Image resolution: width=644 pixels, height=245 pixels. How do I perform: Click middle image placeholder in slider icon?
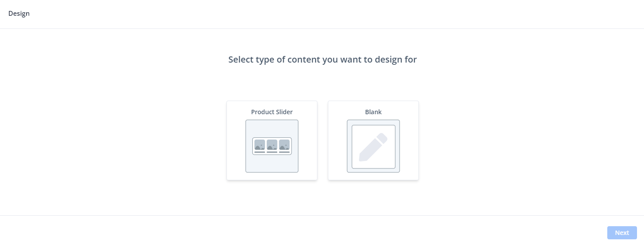(272, 145)
